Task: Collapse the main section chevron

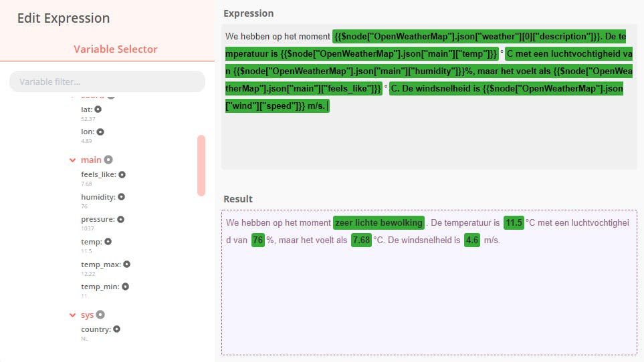Action: 72,160
